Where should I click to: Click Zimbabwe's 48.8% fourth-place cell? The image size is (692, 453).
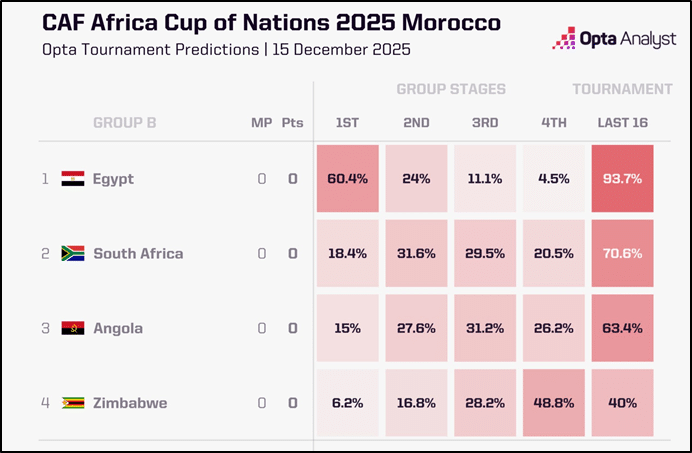click(x=553, y=404)
